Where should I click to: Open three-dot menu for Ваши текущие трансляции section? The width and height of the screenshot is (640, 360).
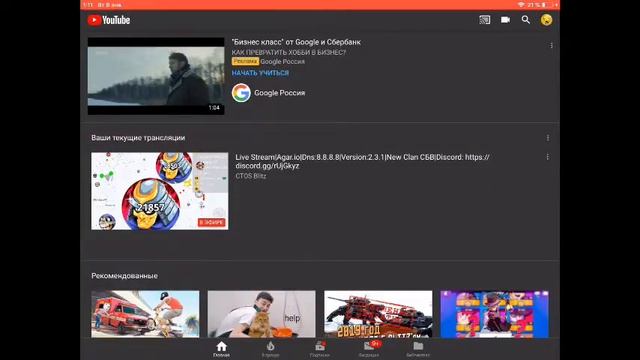[x=548, y=138]
